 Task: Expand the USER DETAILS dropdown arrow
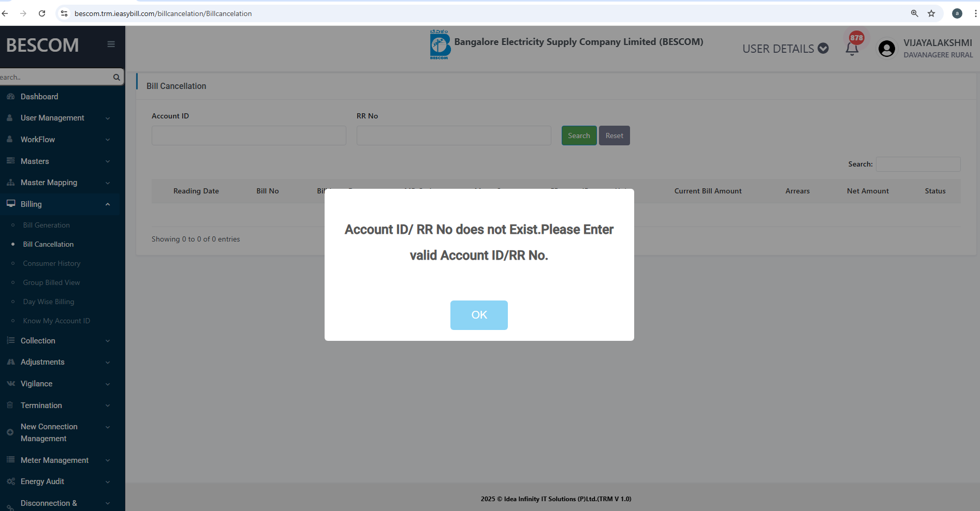coord(823,49)
